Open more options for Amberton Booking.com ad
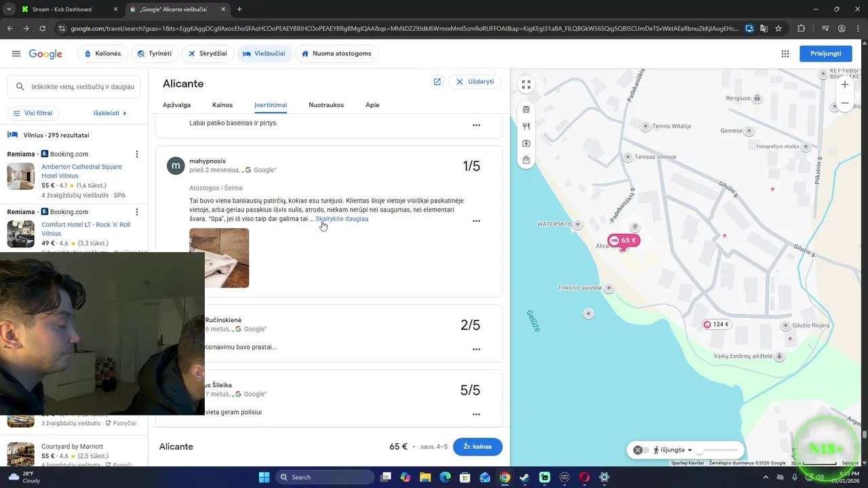The image size is (868, 488). click(137, 154)
